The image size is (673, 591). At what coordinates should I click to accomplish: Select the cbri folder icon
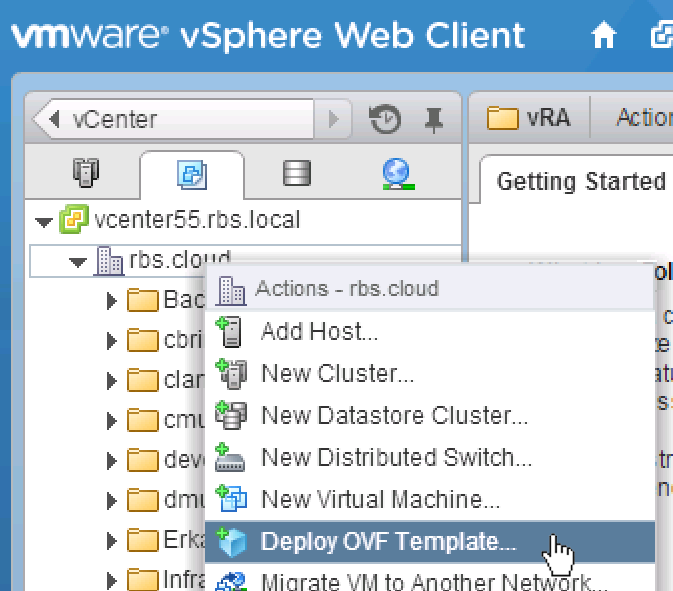click(142, 339)
